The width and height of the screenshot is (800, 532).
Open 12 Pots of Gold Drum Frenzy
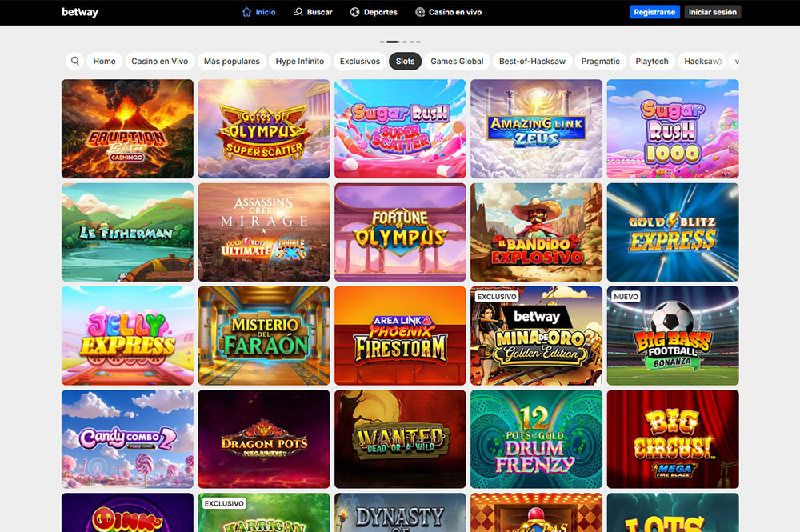536,439
